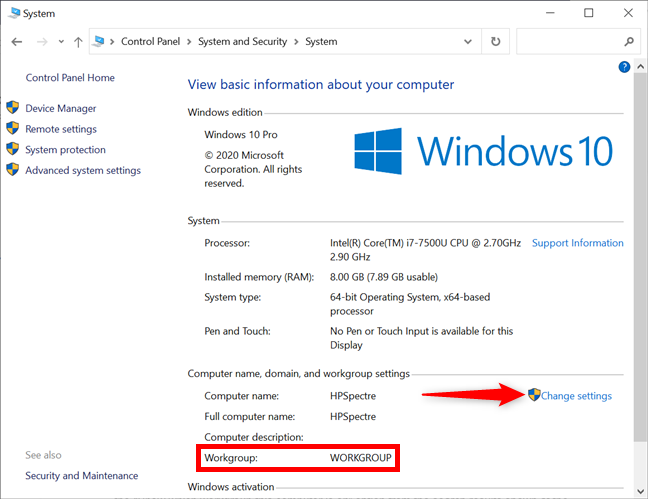Viewport: 648px width, 499px height.
Task: Click HPSpectre next to Full computer name
Action: point(353,417)
